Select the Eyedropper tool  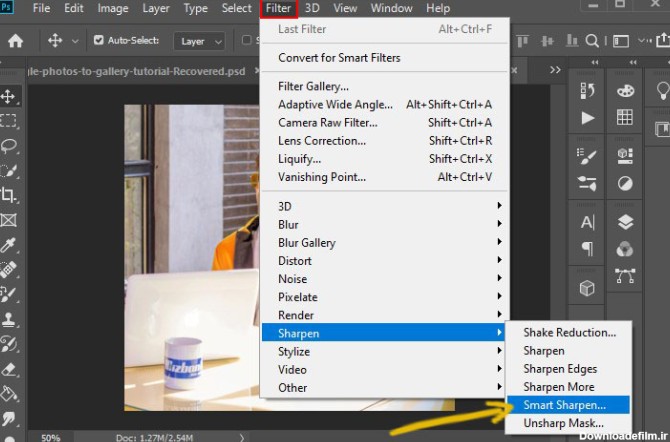[x=9, y=245]
